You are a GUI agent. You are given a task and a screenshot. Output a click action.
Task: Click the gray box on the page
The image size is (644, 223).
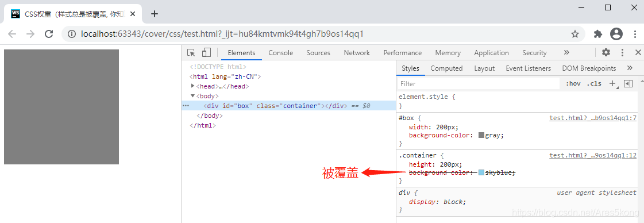click(x=61, y=107)
